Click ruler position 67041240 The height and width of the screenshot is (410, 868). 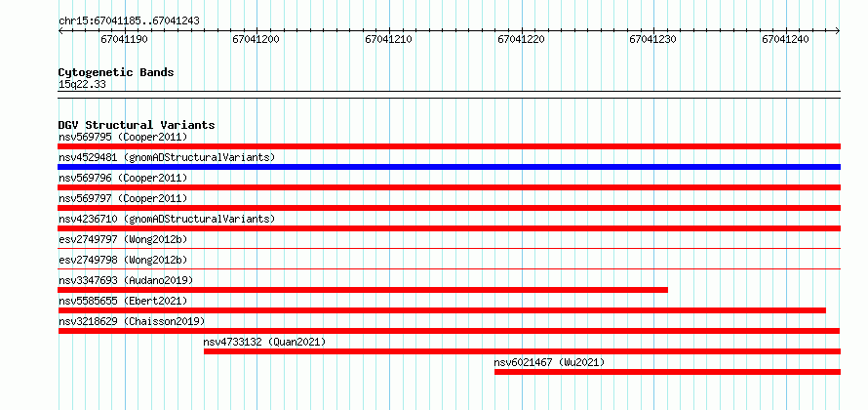point(785,39)
